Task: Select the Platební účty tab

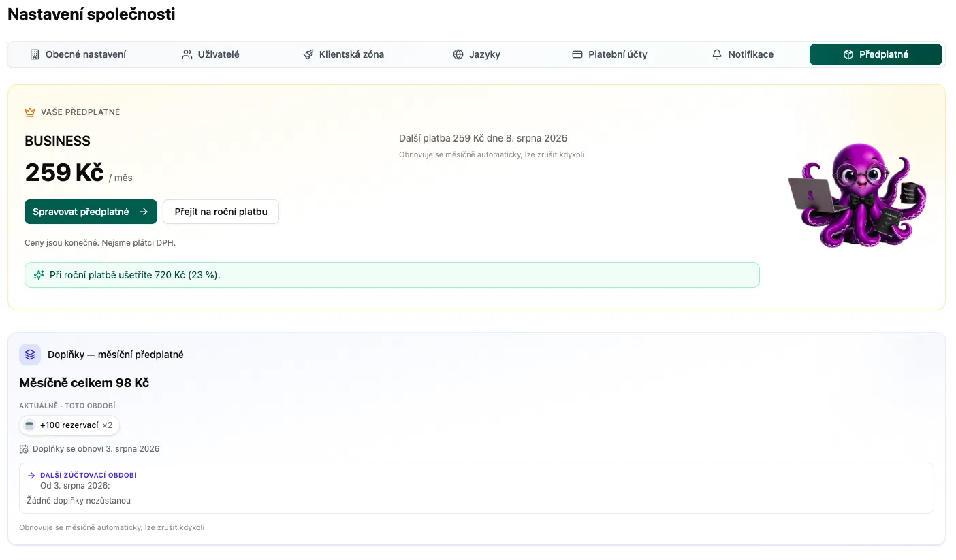Action: [609, 54]
